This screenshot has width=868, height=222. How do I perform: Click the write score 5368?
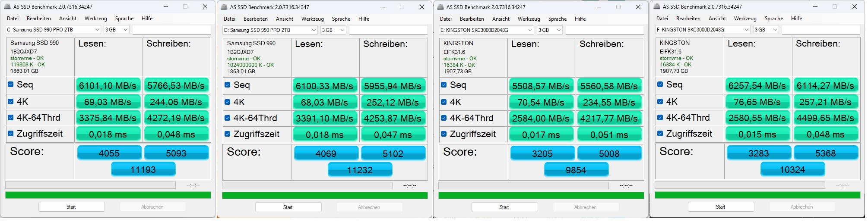[826, 153]
